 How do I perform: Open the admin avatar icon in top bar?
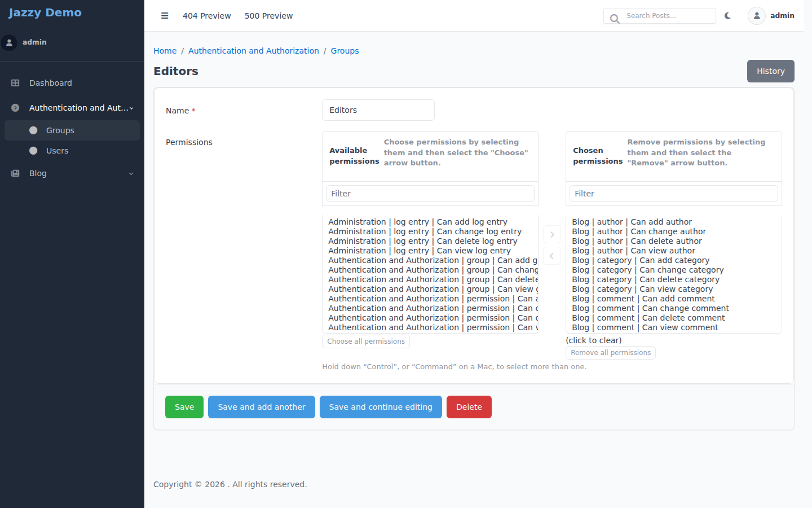[x=757, y=16]
